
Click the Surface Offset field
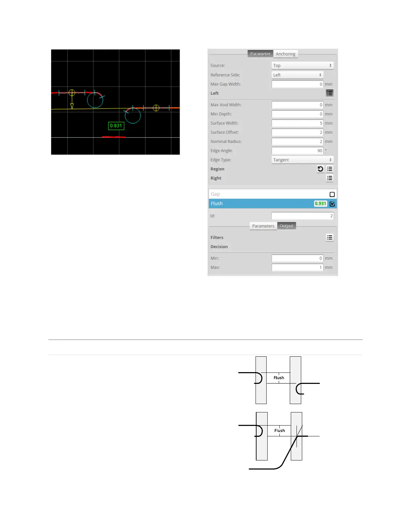[x=298, y=132]
